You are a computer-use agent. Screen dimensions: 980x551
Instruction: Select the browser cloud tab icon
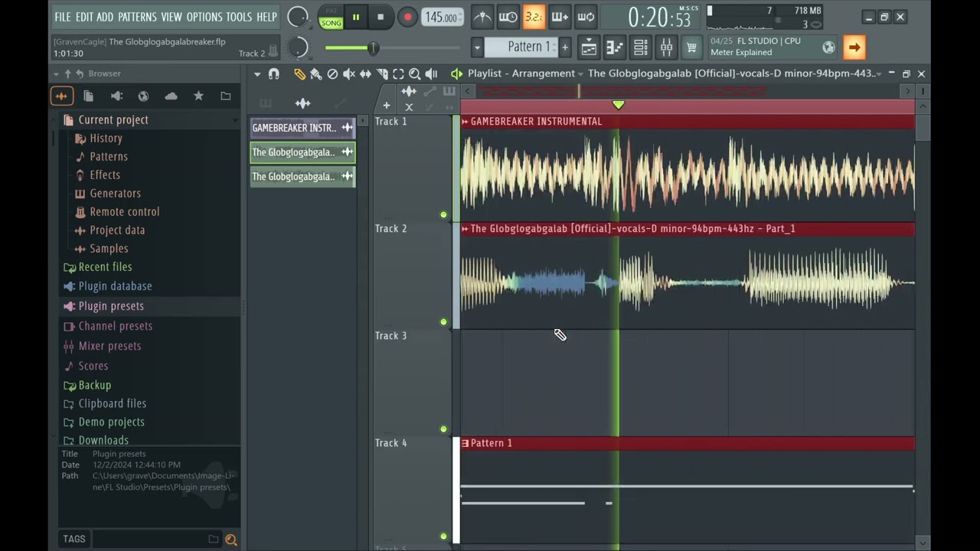click(171, 96)
